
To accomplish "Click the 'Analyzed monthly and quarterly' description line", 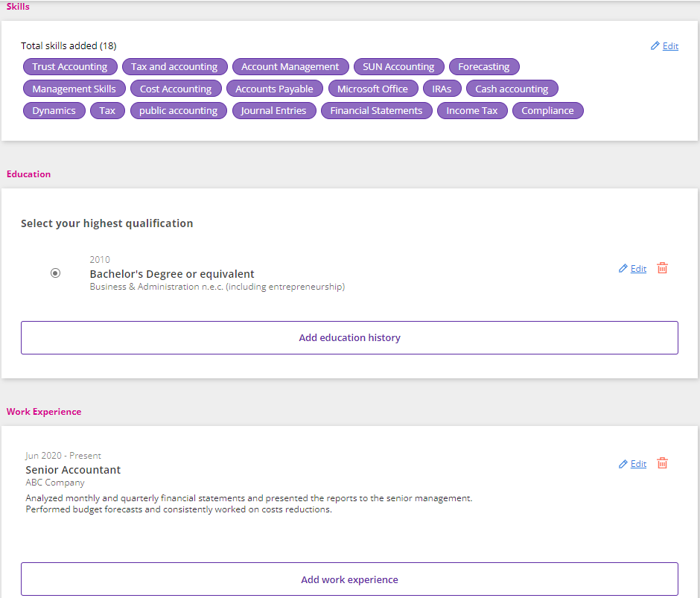I will [249, 498].
